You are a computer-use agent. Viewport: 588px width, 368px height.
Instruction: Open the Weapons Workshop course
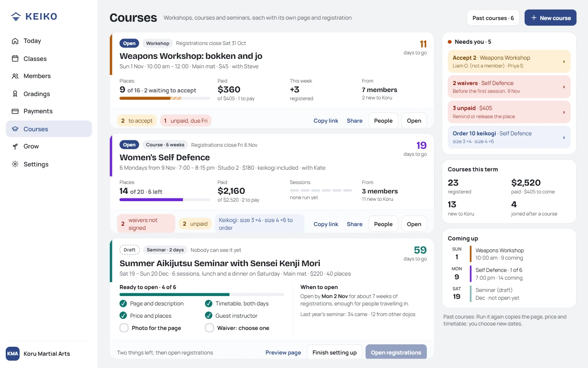(x=414, y=121)
